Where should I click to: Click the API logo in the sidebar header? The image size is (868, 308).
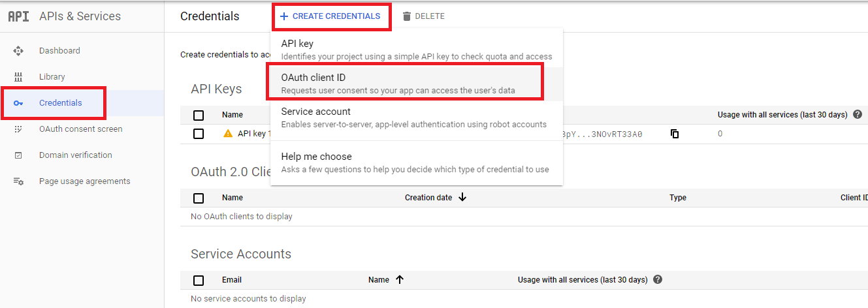pyautogui.click(x=18, y=16)
